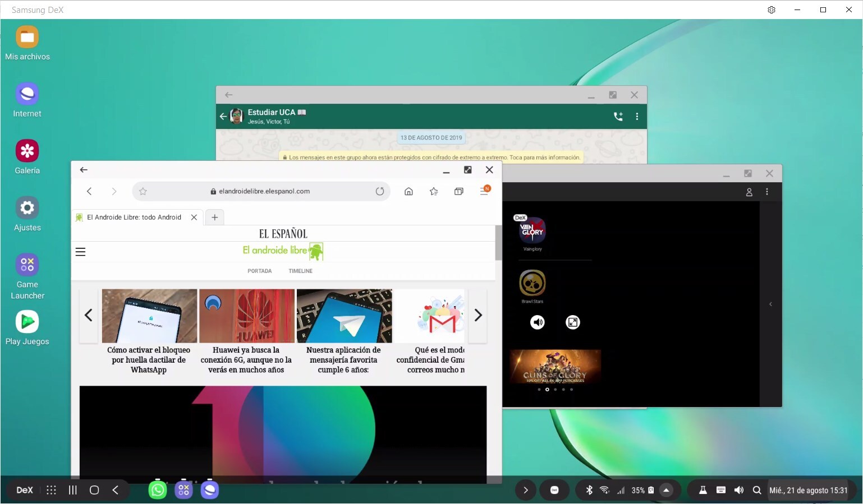Show recent apps from taskbar
Image resolution: width=863 pixels, height=504 pixels.
tap(72, 490)
